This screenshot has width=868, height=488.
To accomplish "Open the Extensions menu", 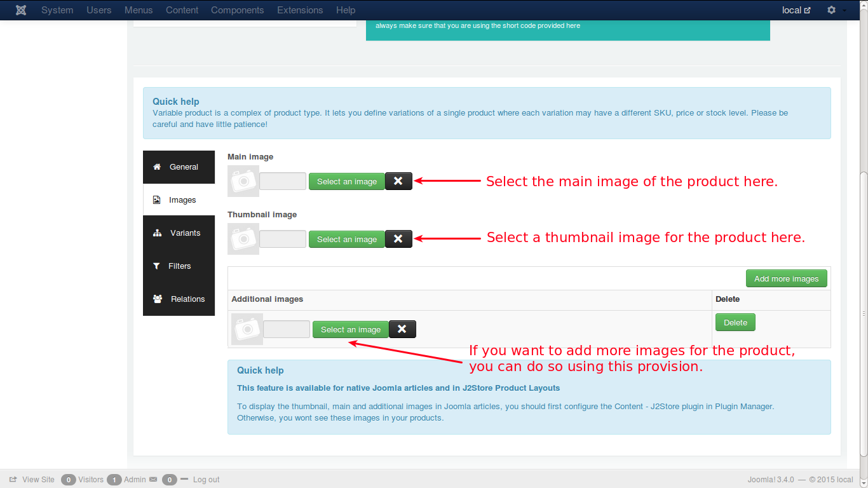I will point(300,10).
